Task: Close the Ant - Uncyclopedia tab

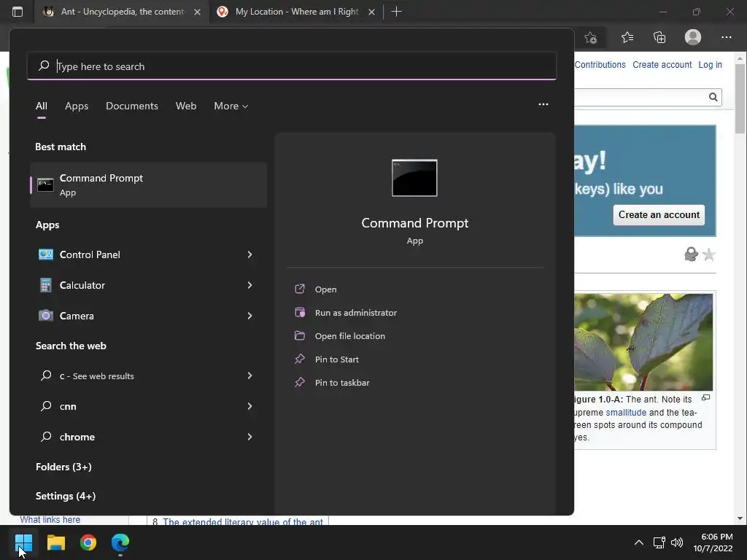Action: coord(197,12)
